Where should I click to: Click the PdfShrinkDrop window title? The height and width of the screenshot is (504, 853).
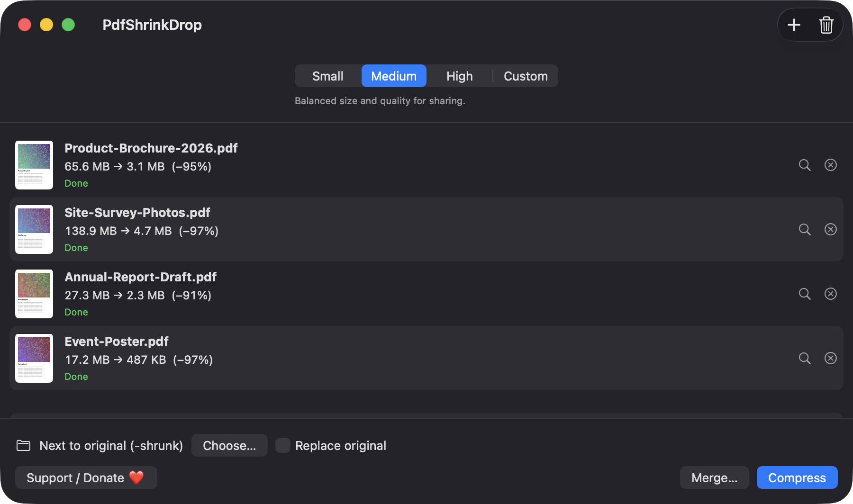point(152,25)
